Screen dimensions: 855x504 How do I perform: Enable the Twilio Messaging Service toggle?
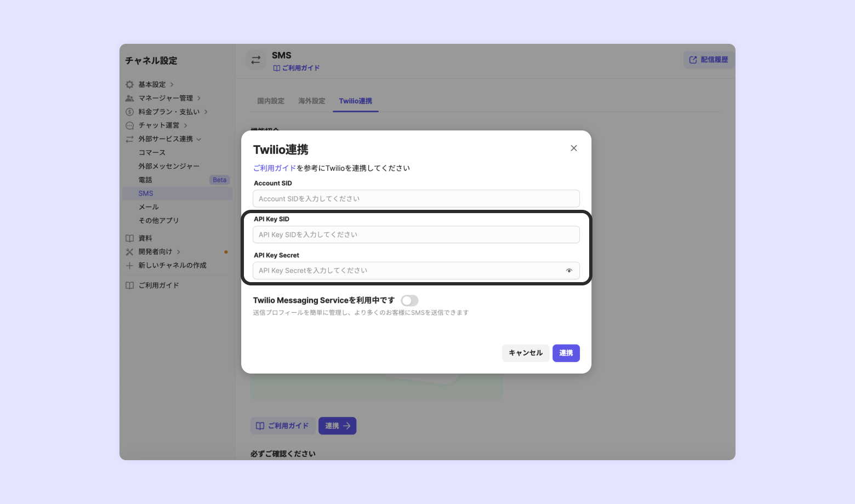tap(409, 301)
